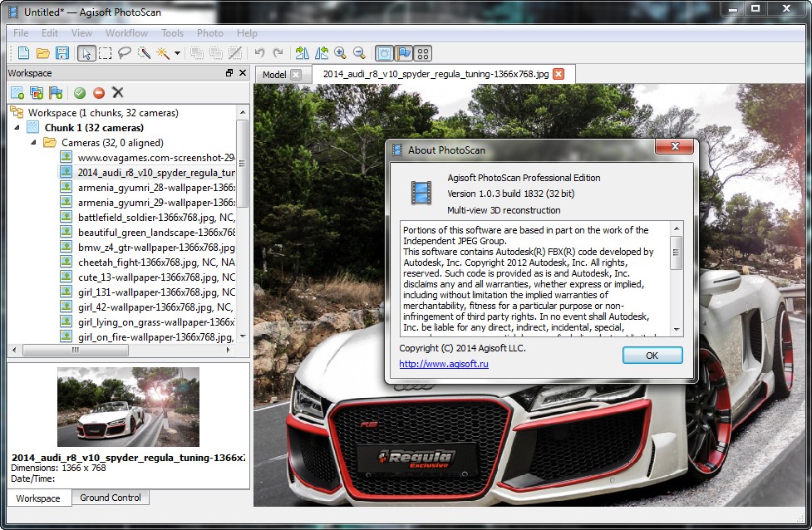This screenshot has width=812, height=530.
Task: Redo the last action
Action: (x=278, y=53)
